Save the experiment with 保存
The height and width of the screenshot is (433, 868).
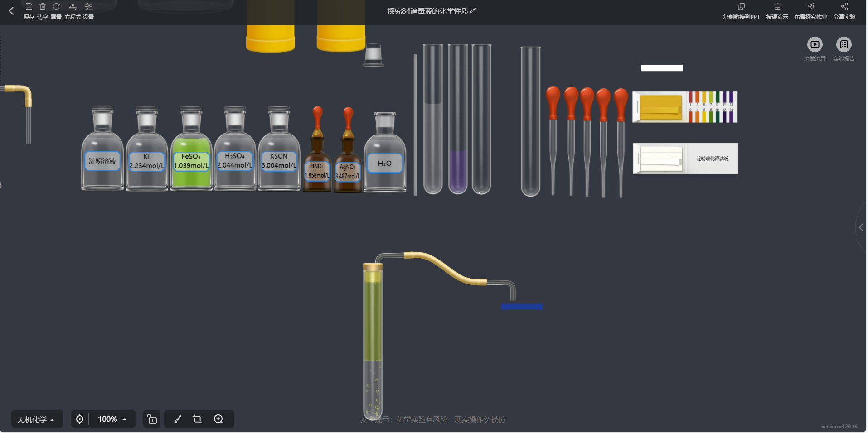pos(29,11)
